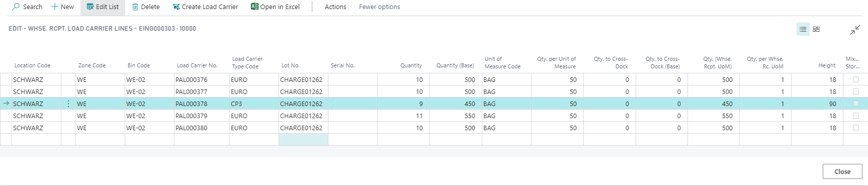868x186 pixels.
Task: Click the Height column header
Action: (827, 65)
